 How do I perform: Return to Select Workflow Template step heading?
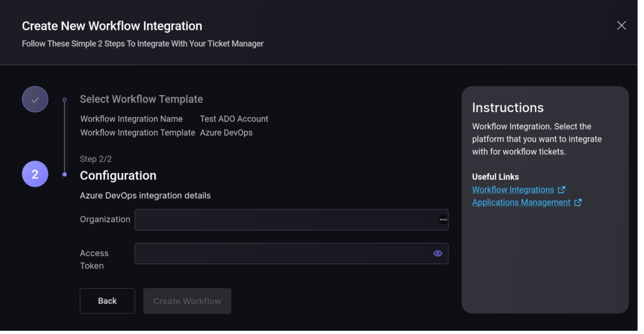click(142, 99)
